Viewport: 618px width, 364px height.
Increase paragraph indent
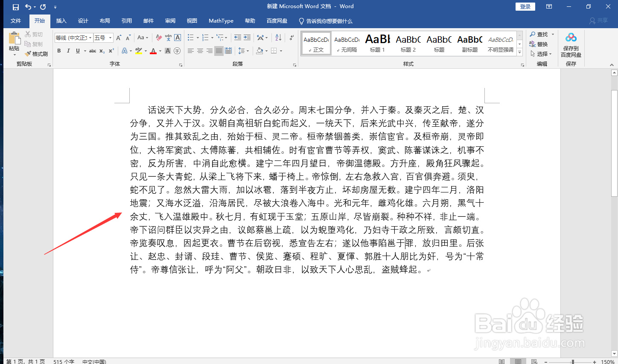(x=247, y=38)
